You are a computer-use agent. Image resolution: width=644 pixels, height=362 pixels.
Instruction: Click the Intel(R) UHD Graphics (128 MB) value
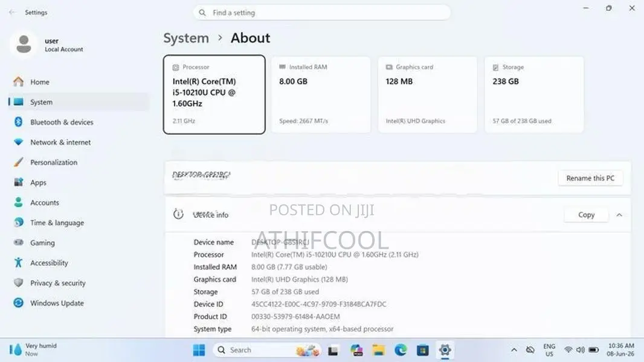coord(300,279)
